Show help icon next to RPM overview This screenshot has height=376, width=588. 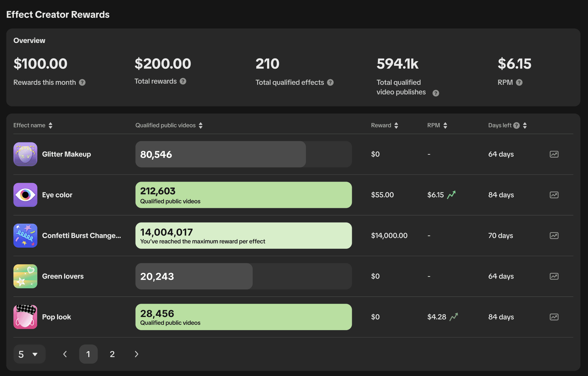pyautogui.click(x=519, y=82)
